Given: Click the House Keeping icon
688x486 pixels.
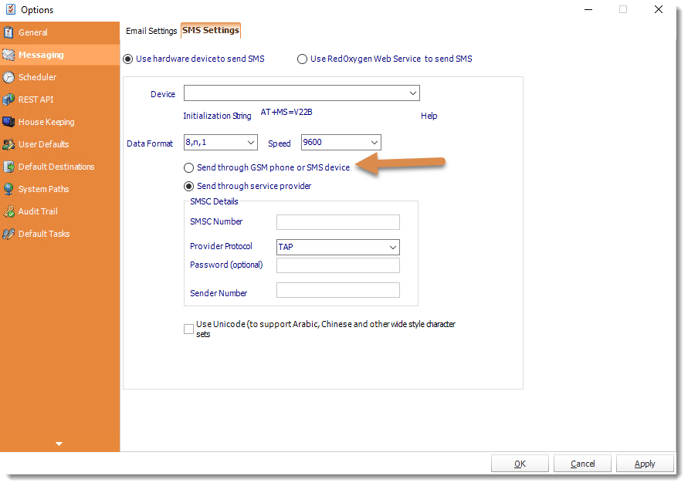Looking at the screenshot, I should click(x=8, y=122).
